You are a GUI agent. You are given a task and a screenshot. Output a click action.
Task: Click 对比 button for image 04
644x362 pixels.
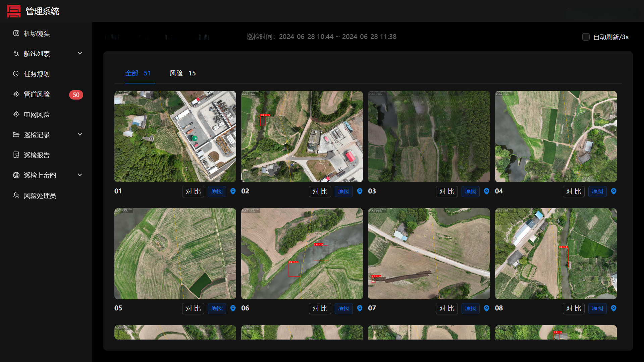click(574, 191)
